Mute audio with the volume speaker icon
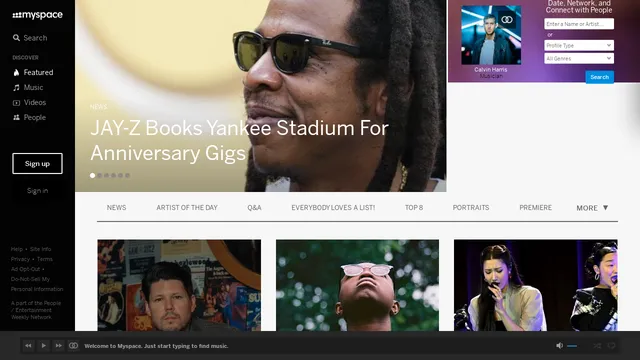This screenshot has height=360, width=640. tap(560, 346)
